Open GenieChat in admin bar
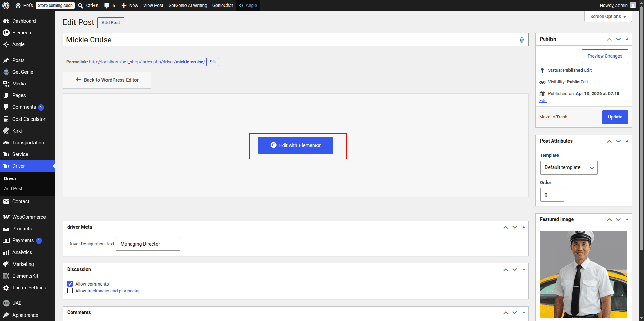The height and width of the screenshot is (321, 644). [x=223, y=6]
